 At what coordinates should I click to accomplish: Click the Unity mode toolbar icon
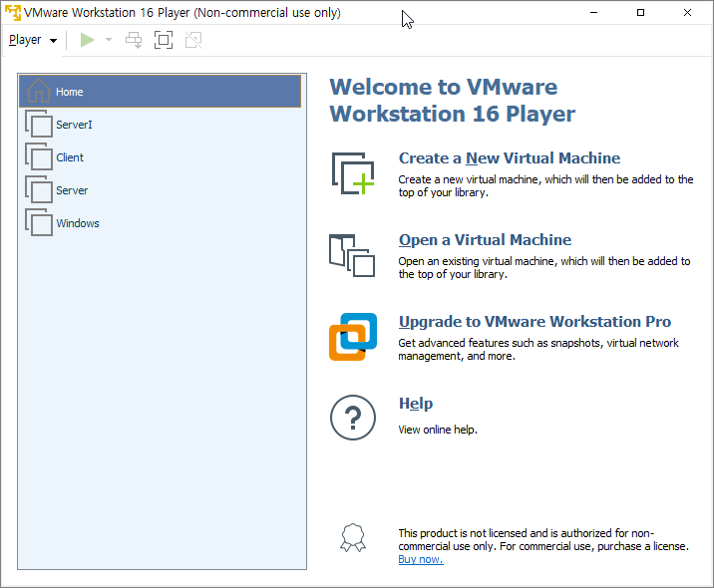193,40
